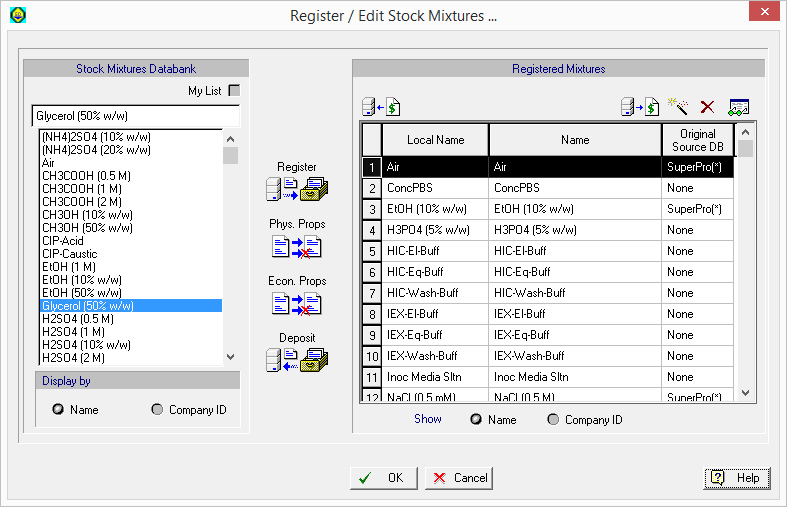Click the Register mixture icon
Screen dimensions: 787x507
tap(297, 189)
